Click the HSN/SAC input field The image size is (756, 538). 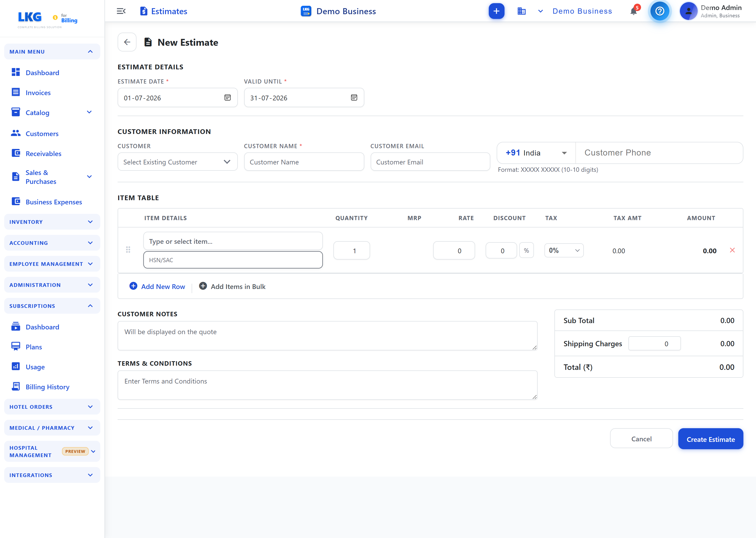[x=233, y=260]
